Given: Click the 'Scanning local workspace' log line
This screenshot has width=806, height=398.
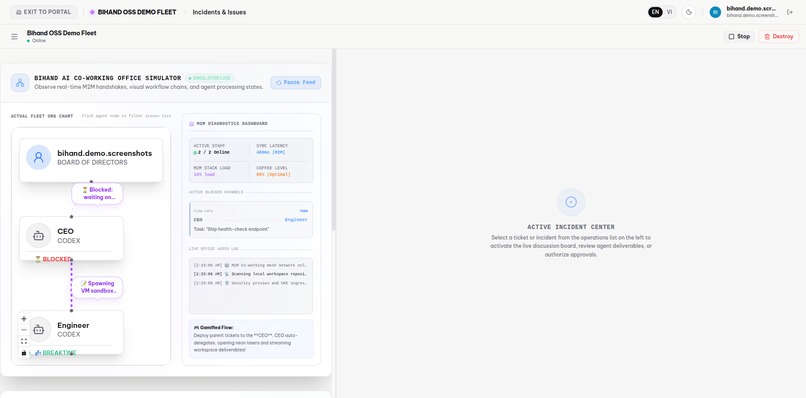Looking at the screenshot, I should (x=250, y=274).
